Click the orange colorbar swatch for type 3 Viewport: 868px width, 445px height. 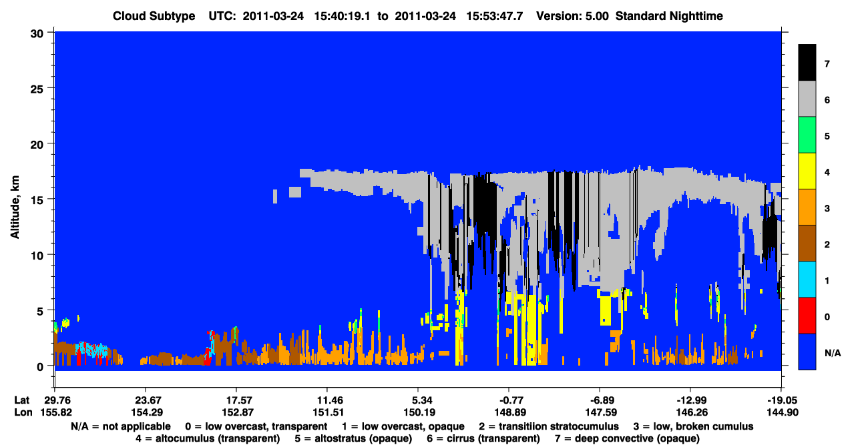807,207
